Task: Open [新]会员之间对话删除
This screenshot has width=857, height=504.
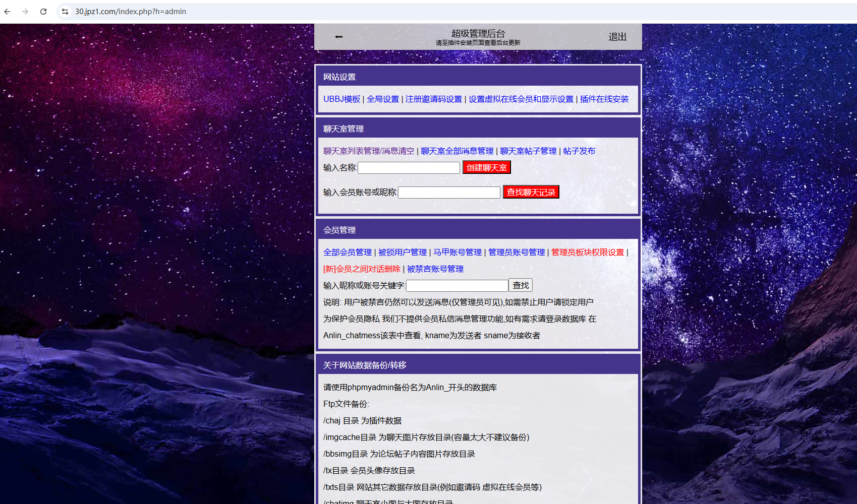Action: pos(362,269)
